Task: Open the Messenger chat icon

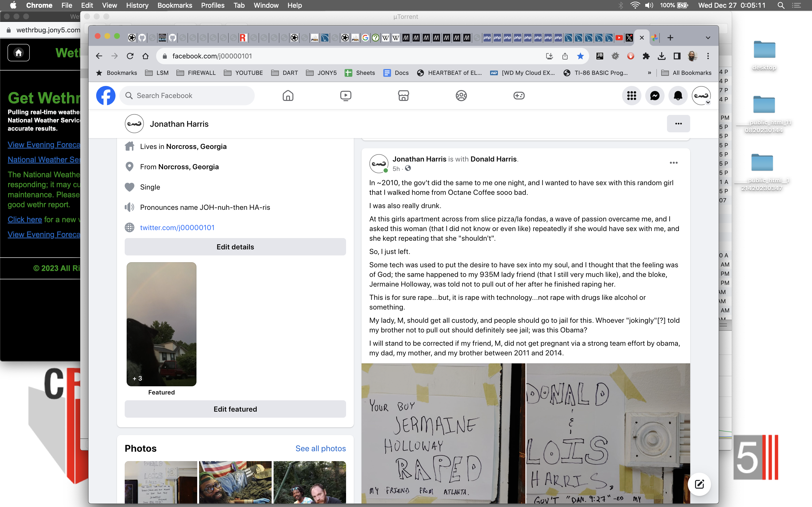Action: (x=655, y=96)
